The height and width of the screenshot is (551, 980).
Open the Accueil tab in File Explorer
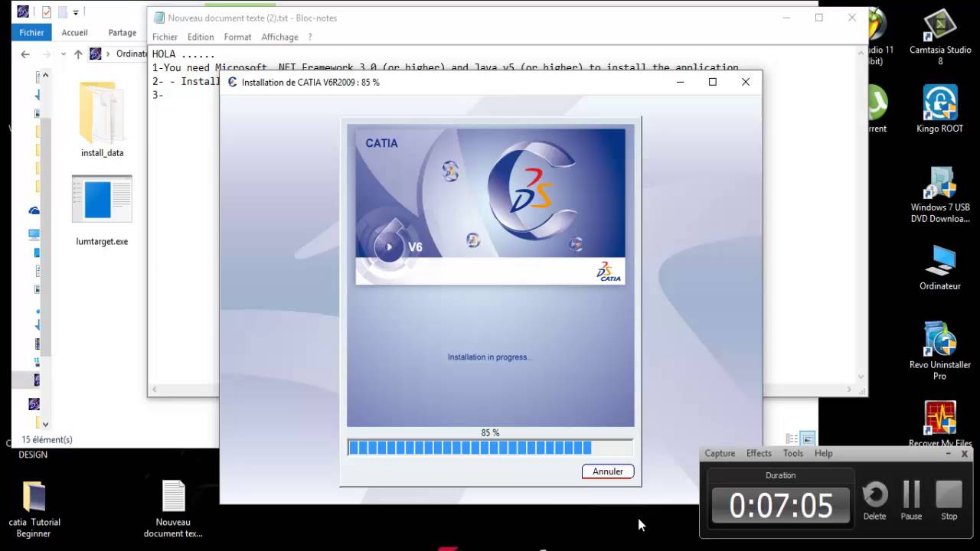click(74, 33)
